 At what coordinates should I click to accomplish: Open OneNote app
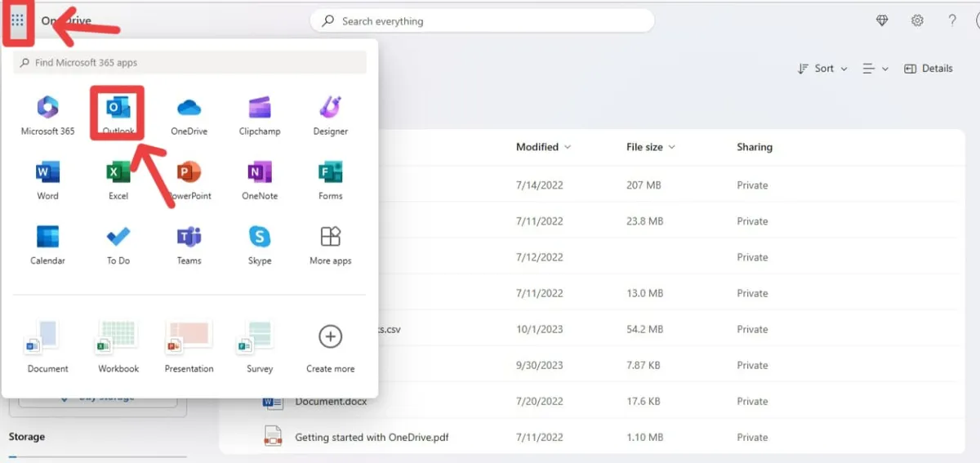pos(260,180)
